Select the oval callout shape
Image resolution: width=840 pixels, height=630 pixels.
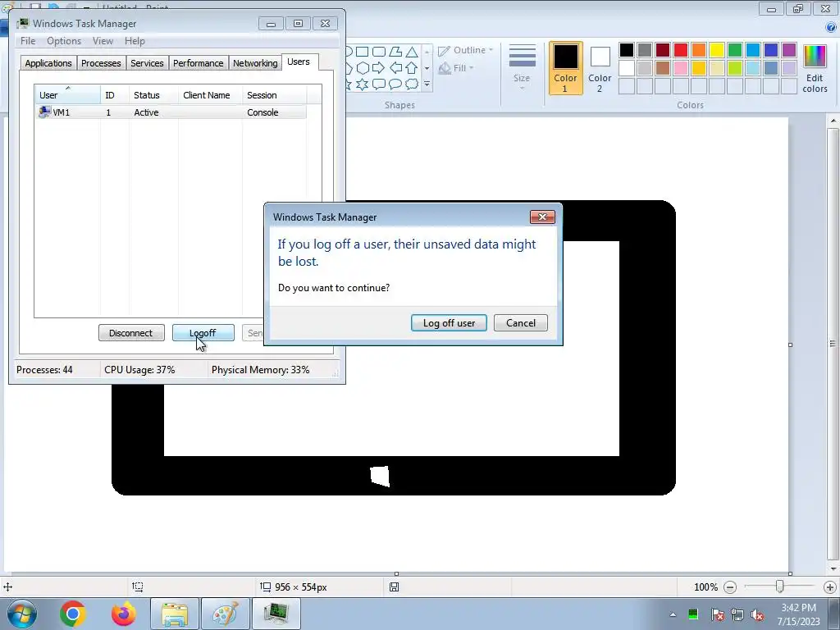[395, 84]
